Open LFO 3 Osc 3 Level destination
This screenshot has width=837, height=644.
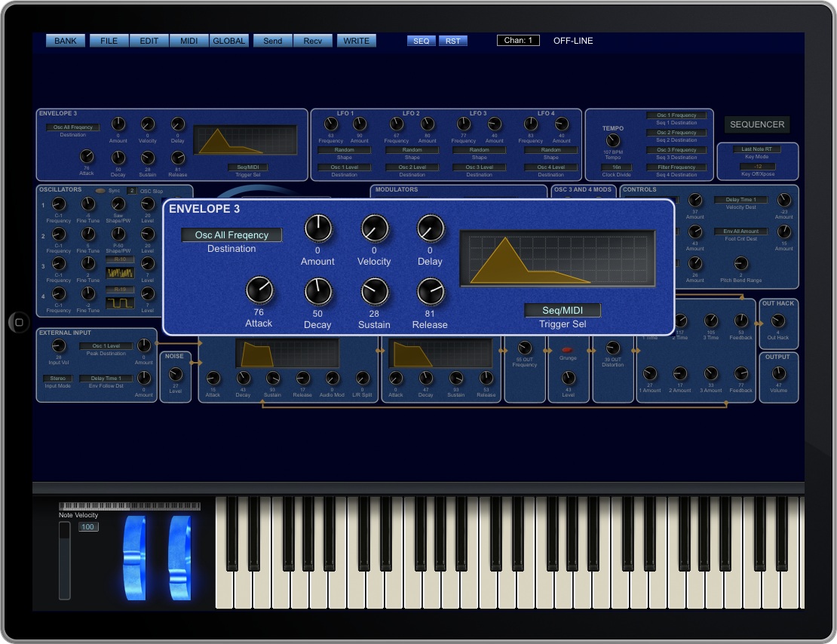click(480, 167)
